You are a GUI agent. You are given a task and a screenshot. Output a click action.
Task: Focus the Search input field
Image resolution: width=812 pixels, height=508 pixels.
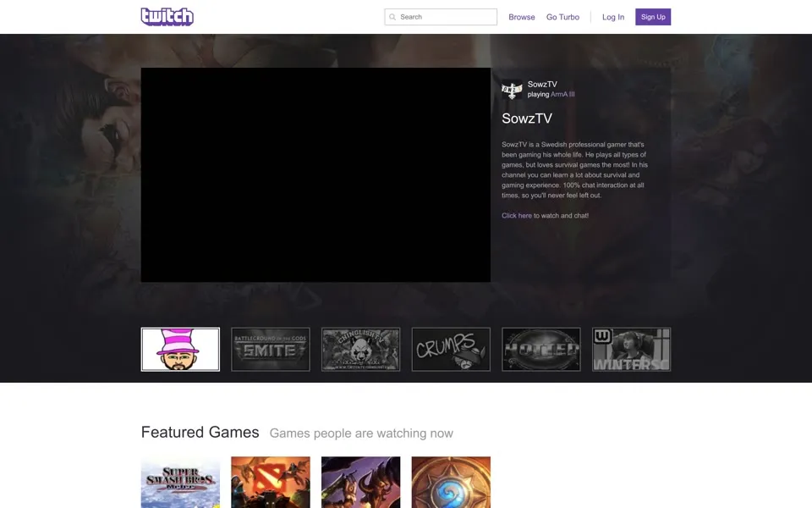coord(441,17)
